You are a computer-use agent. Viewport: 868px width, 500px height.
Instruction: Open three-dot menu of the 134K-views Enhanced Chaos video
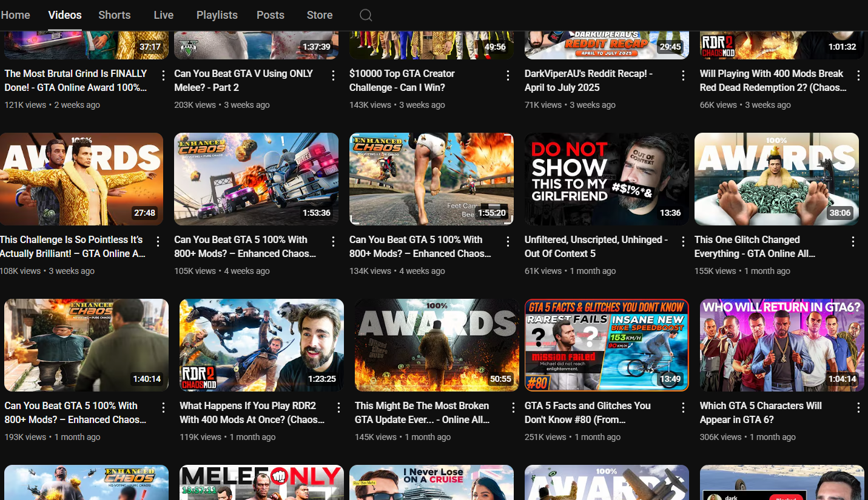[508, 241]
